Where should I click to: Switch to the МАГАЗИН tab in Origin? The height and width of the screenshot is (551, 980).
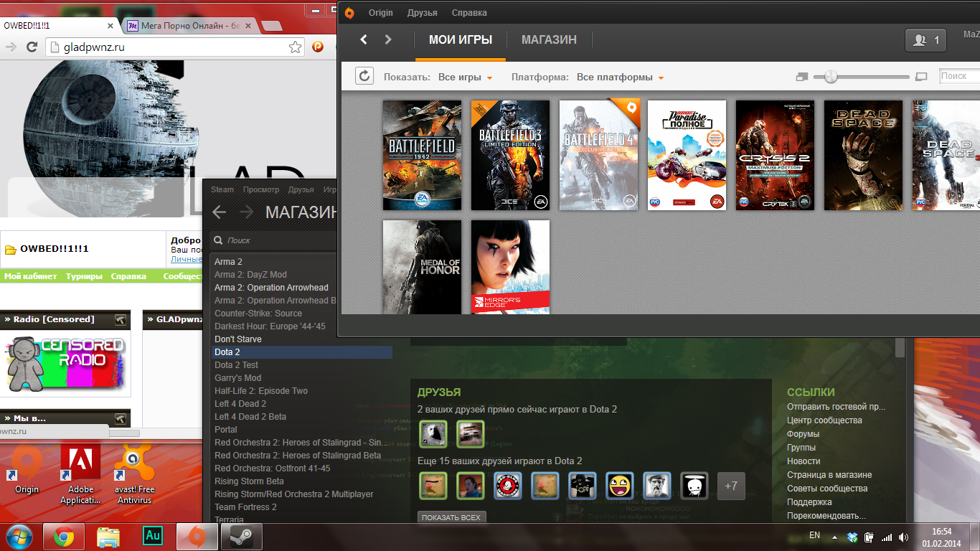click(x=549, y=39)
